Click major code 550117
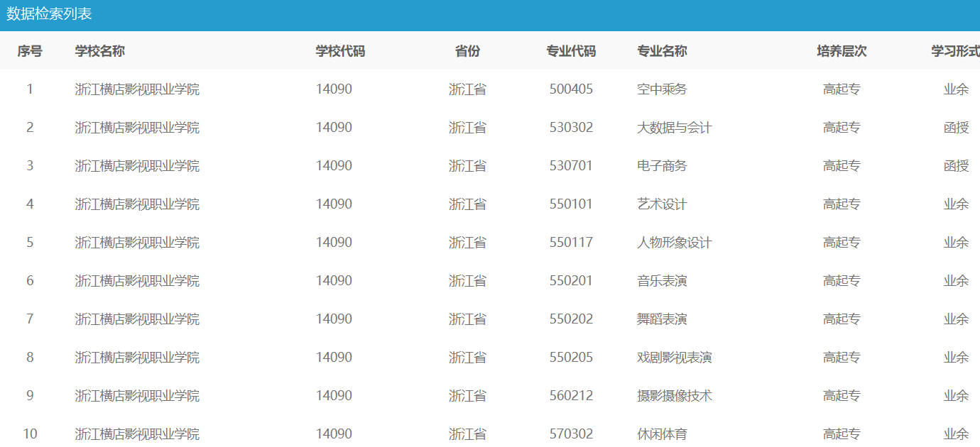This screenshot has height=447, width=980. [571, 243]
